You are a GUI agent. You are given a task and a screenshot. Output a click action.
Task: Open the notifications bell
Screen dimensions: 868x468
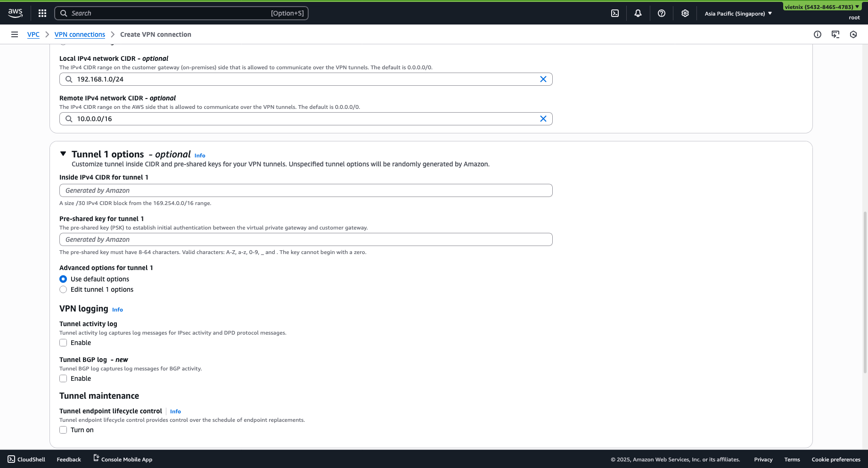coord(638,13)
